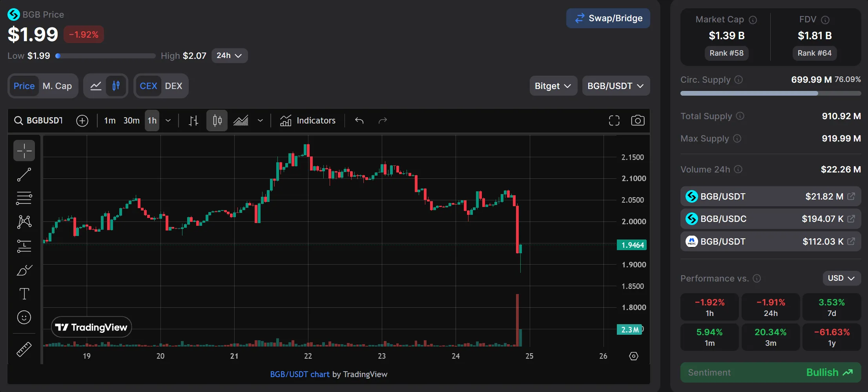
Task: Select CEX data source
Action: (x=148, y=86)
